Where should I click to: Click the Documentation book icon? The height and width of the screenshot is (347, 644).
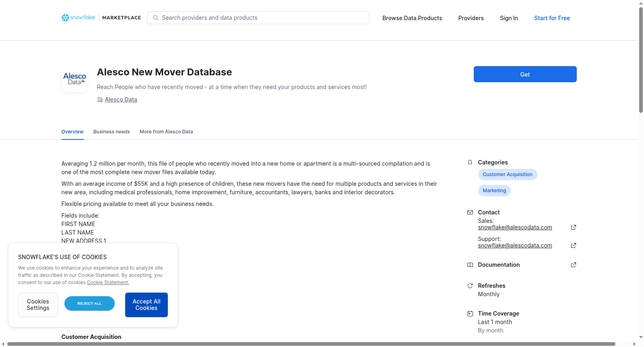[470, 265]
